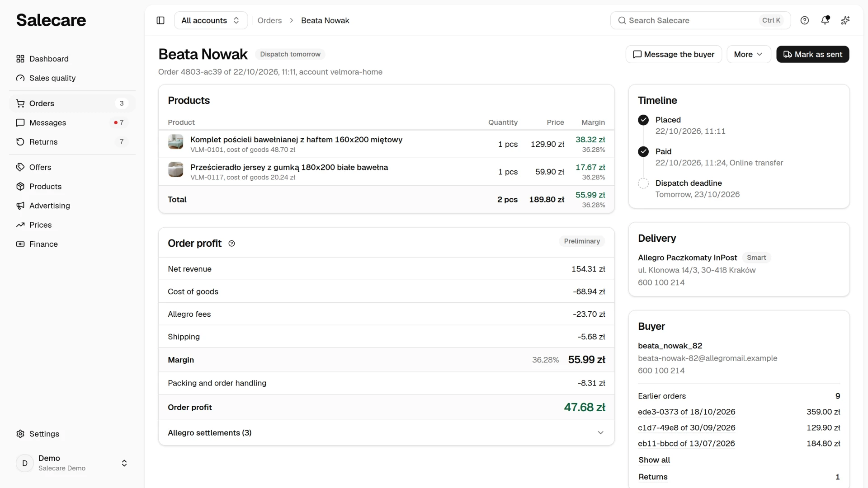The image size is (868, 488).
Task: Click the mint bedding set thumbnail
Action: 175,142
